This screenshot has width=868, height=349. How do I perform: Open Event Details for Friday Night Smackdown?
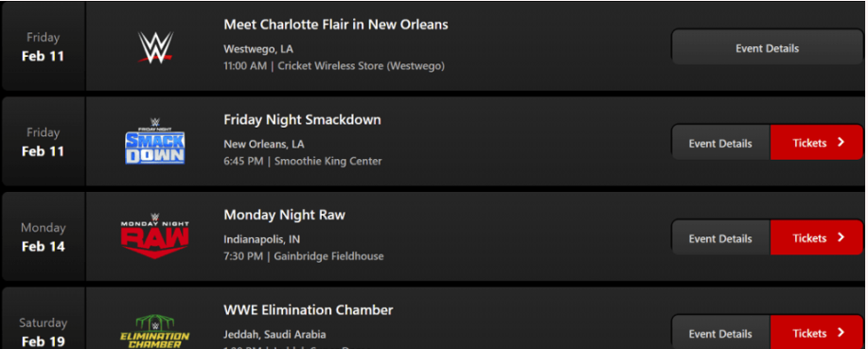tap(720, 143)
